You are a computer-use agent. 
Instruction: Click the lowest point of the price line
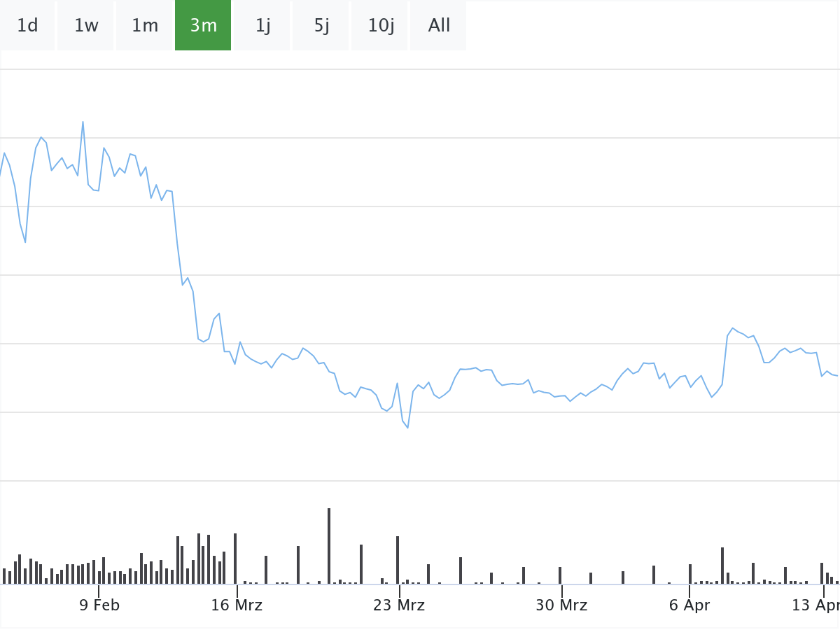[407, 427]
